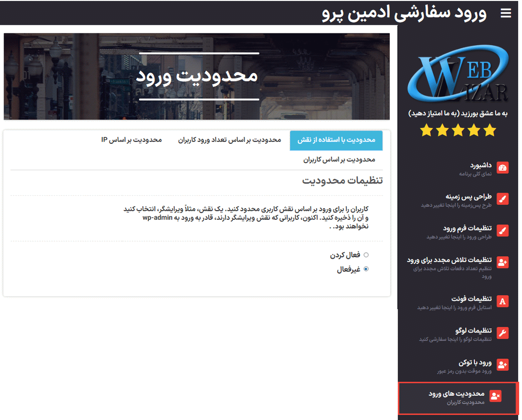The image size is (522, 420).
Task: Select the غیرفعال radio button
Action: pyautogui.click(x=366, y=269)
